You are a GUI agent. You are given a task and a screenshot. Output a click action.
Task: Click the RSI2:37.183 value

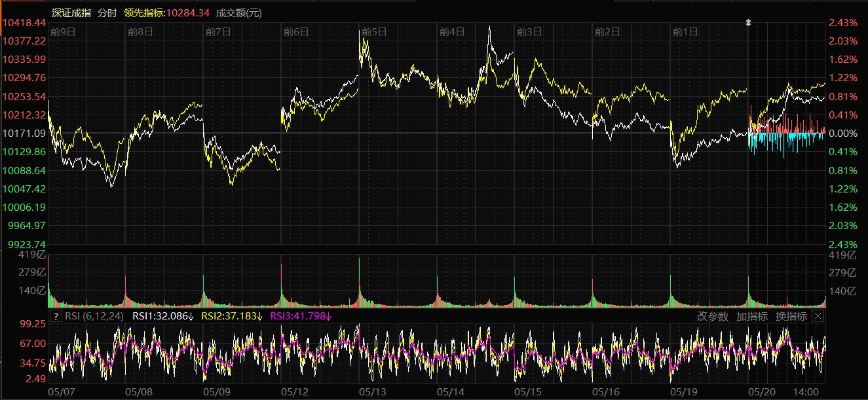tap(233, 316)
